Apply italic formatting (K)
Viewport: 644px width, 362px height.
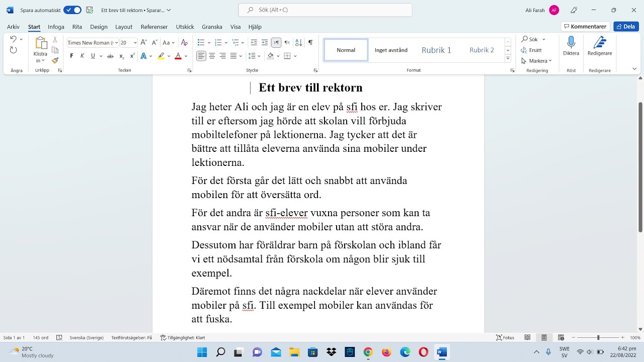point(82,56)
